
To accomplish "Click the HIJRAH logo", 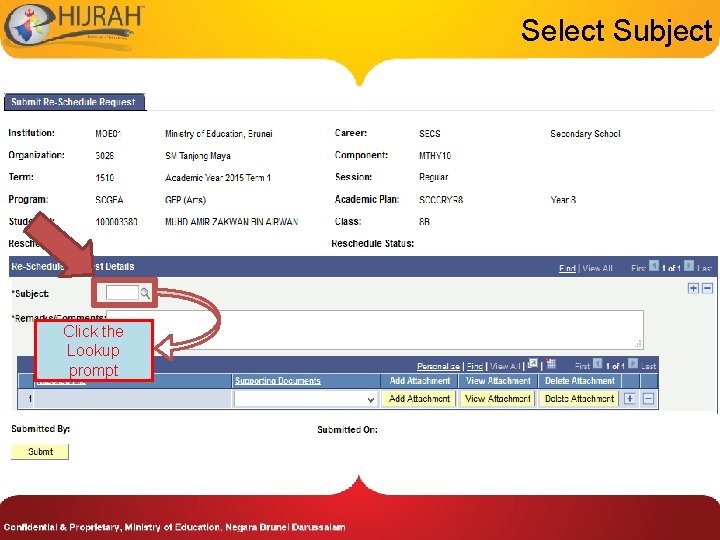I will click(x=73, y=26).
